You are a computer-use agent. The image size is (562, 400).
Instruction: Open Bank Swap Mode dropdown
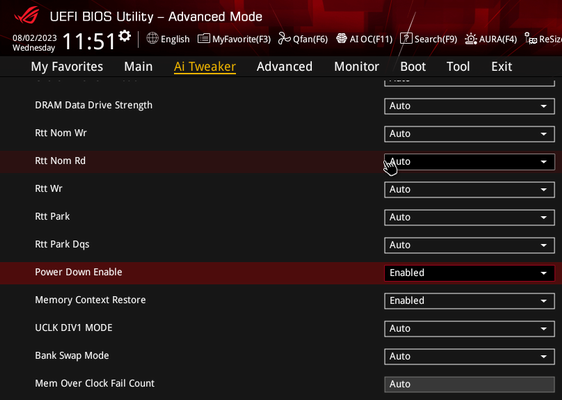click(x=469, y=357)
